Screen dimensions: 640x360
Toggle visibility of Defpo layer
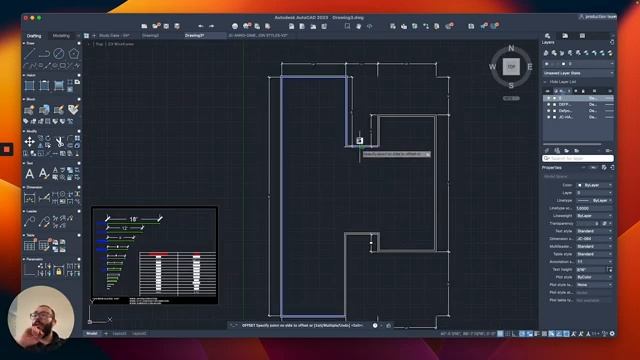[x=549, y=111]
